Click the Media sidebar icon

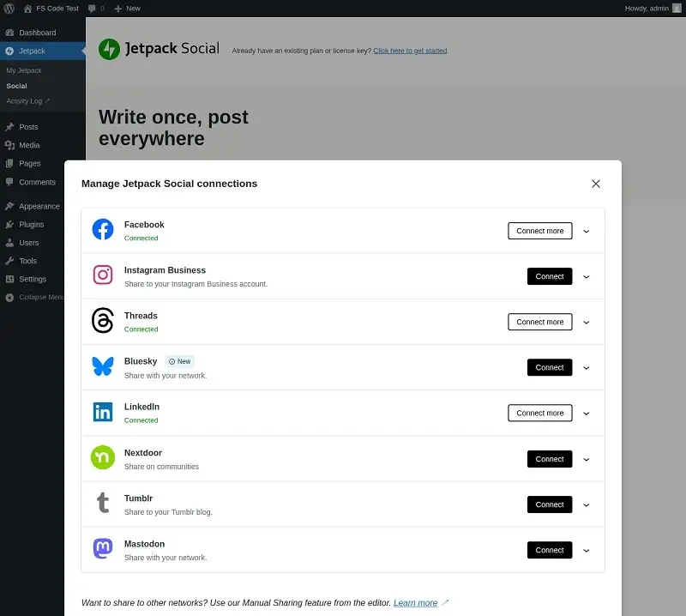coord(9,145)
